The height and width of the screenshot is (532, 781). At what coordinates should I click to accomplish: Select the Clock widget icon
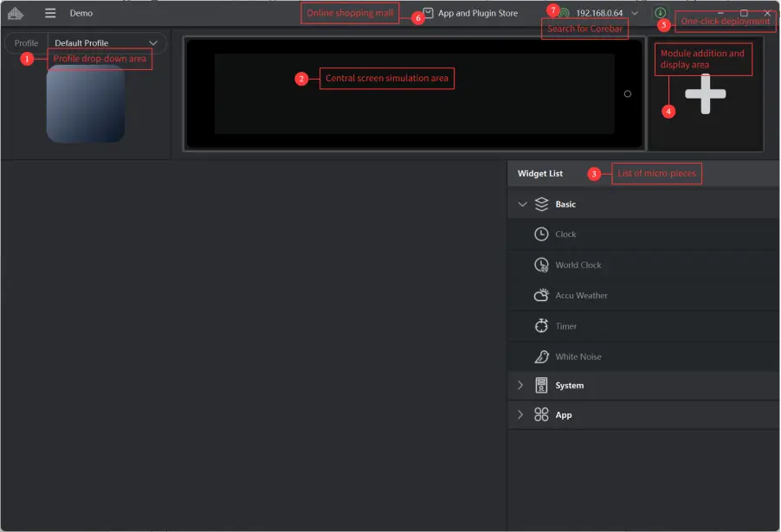click(541, 234)
